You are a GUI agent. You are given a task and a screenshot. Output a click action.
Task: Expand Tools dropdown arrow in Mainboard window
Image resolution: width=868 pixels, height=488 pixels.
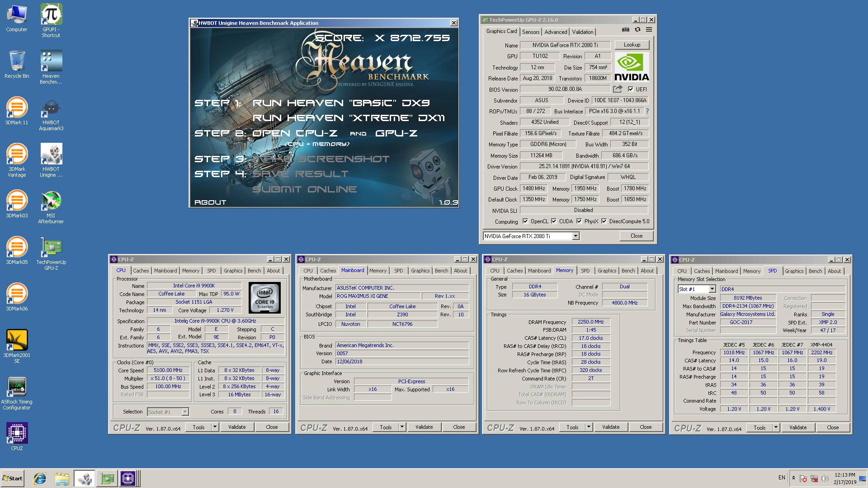pos(402,427)
